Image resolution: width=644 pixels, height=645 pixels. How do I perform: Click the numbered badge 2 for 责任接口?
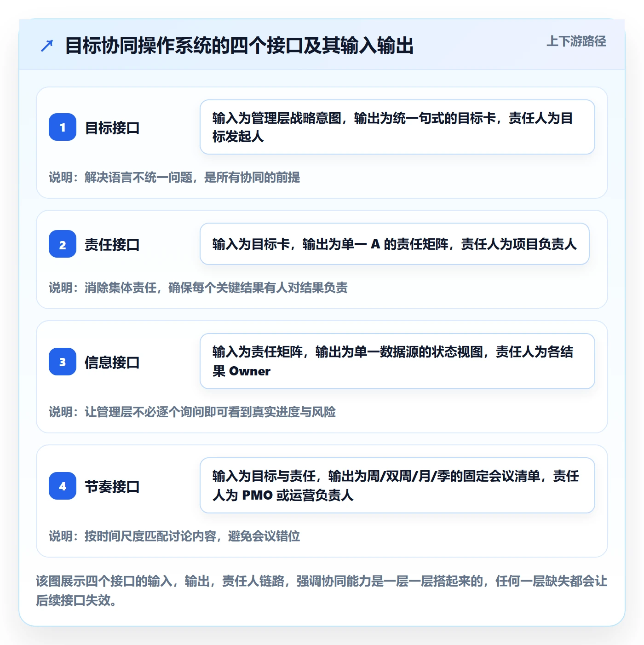63,244
